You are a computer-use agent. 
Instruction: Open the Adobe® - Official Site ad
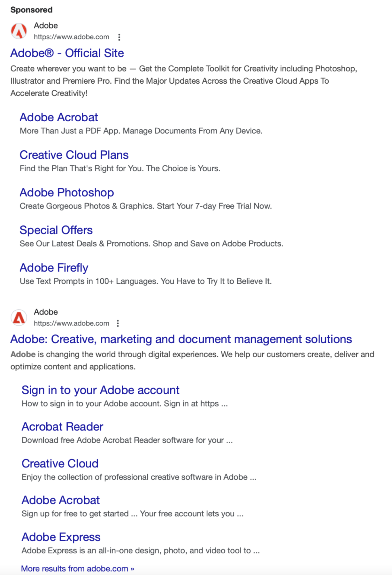tap(67, 53)
